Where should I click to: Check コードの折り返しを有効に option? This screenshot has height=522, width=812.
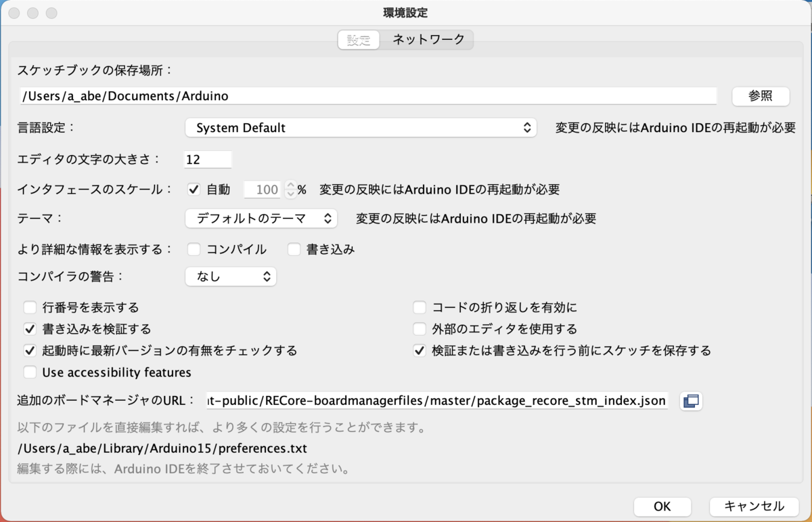(x=419, y=307)
